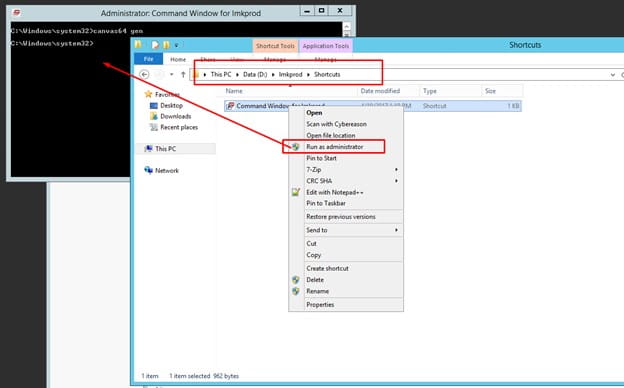
Task: Open the File tab in Explorer
Action: coord(148,59)
